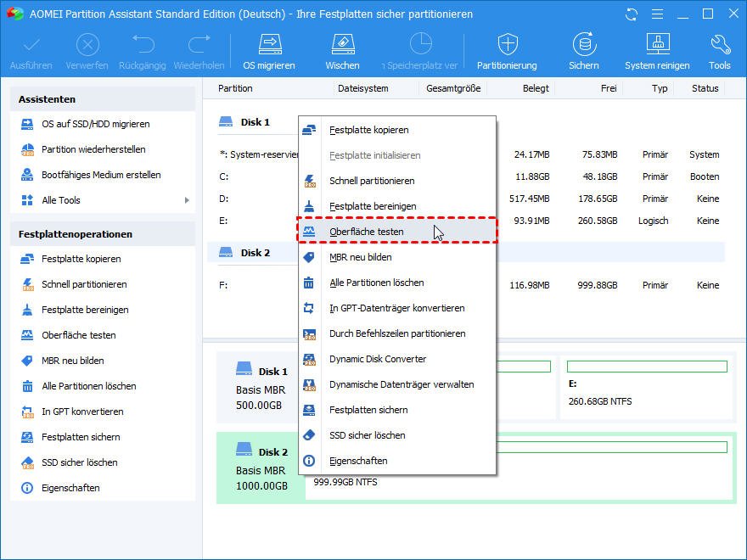Select Alle Partitionen löschen in the context menu
Screen dimensions: 747x560
click(x=397, y=283)
